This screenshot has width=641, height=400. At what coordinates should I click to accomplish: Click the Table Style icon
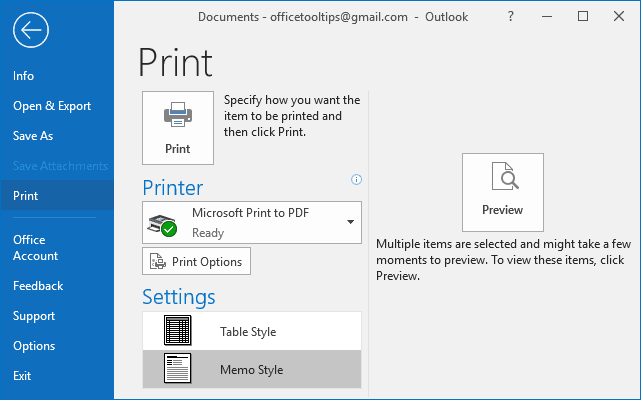coord(177,330)
